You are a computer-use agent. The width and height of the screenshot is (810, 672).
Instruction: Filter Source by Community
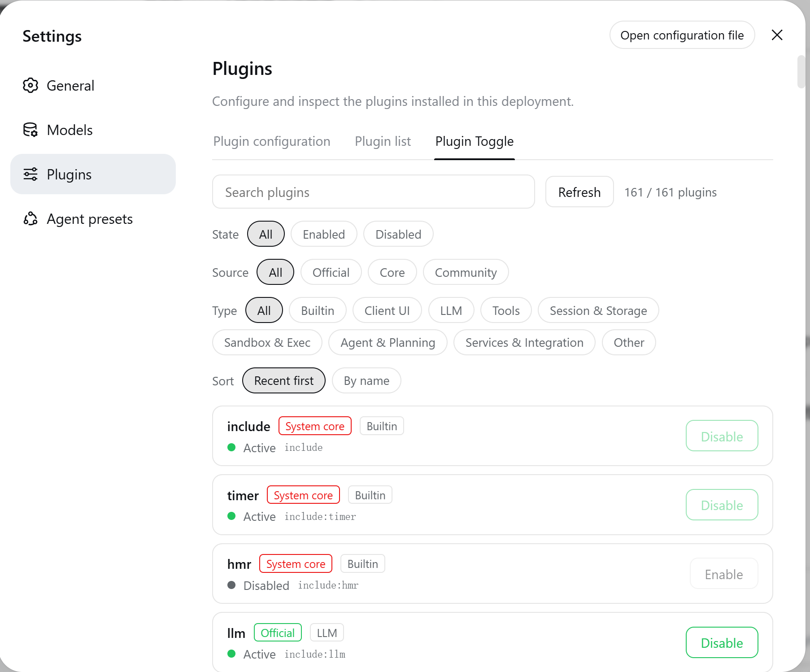pyautogui.click(x=466, y=272)
